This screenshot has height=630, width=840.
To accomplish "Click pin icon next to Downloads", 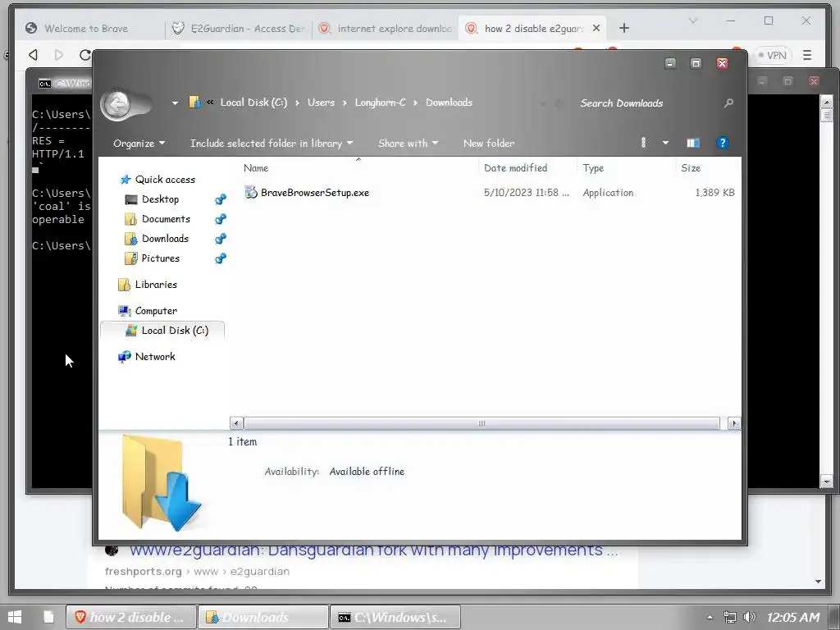I will pyautogui.click(x=220, y=239).
